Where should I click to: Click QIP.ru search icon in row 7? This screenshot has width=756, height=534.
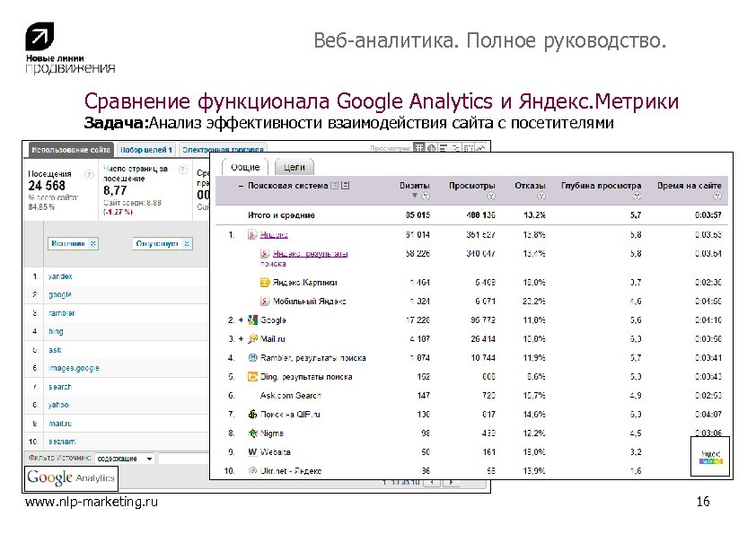click(x=252, y=414)
